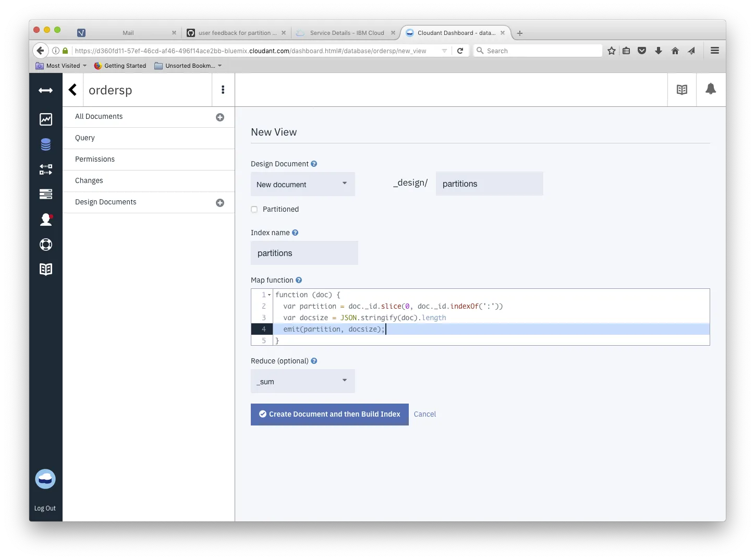Click the Active Tasks list icon
This screenshot has width=755, height=560.
coord(46,194)
